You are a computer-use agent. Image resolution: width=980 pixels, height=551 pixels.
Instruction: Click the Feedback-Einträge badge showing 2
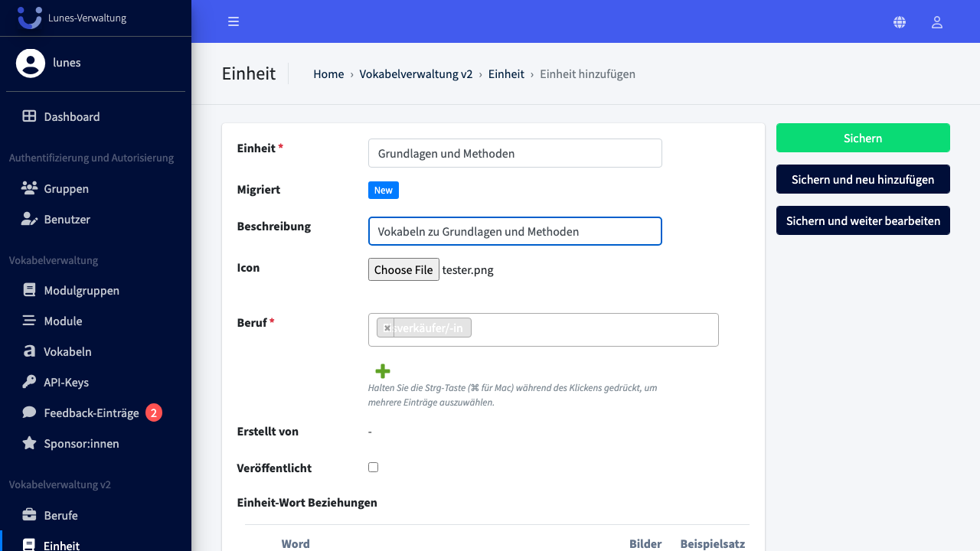154,412
